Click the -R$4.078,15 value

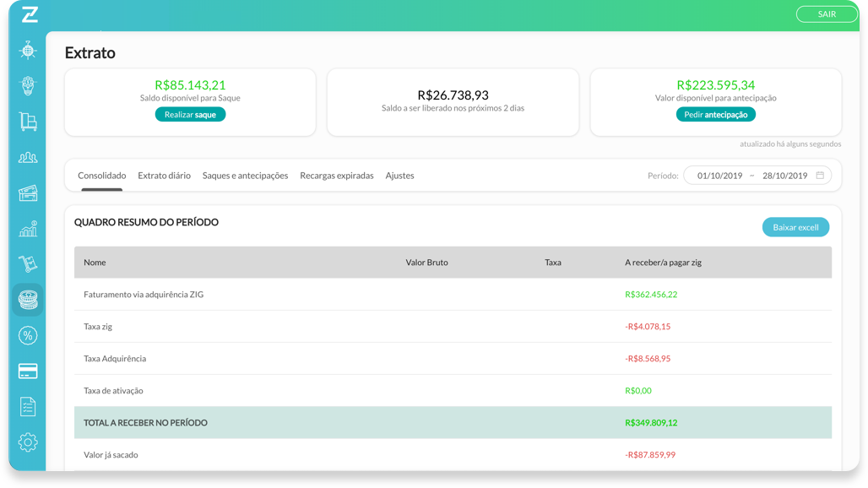648,327
